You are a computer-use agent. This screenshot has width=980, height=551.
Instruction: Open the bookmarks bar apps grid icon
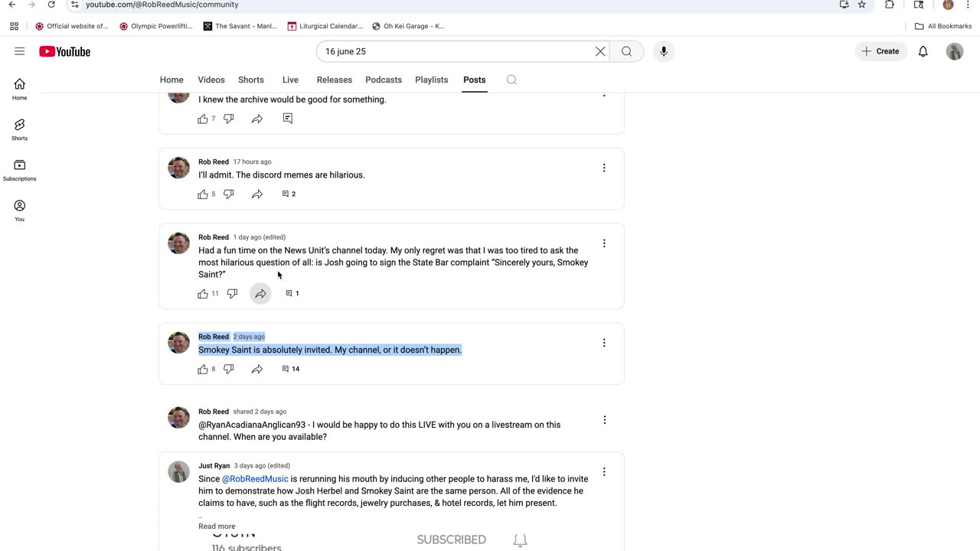coord(14,26)
